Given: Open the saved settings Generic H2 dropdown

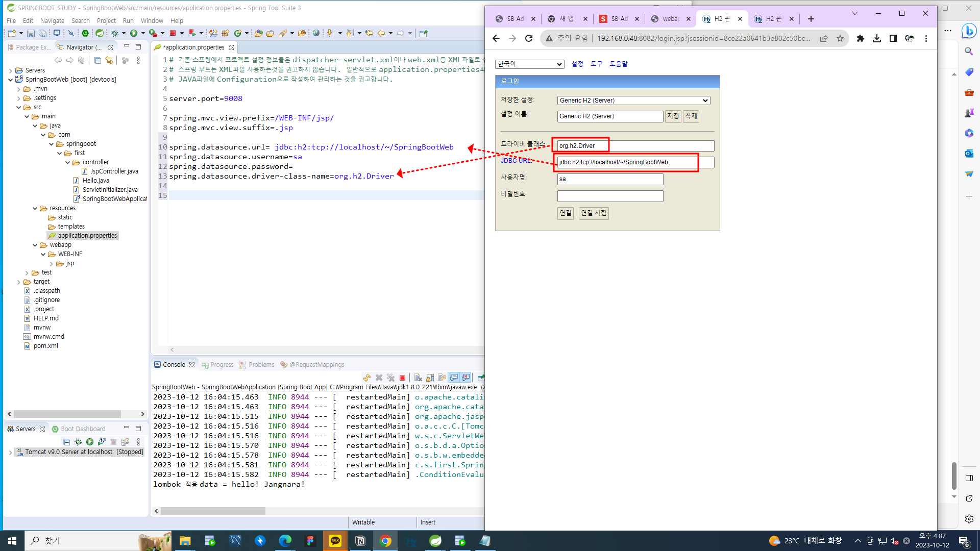Looking at the screenshot, I should pos(633,101).
